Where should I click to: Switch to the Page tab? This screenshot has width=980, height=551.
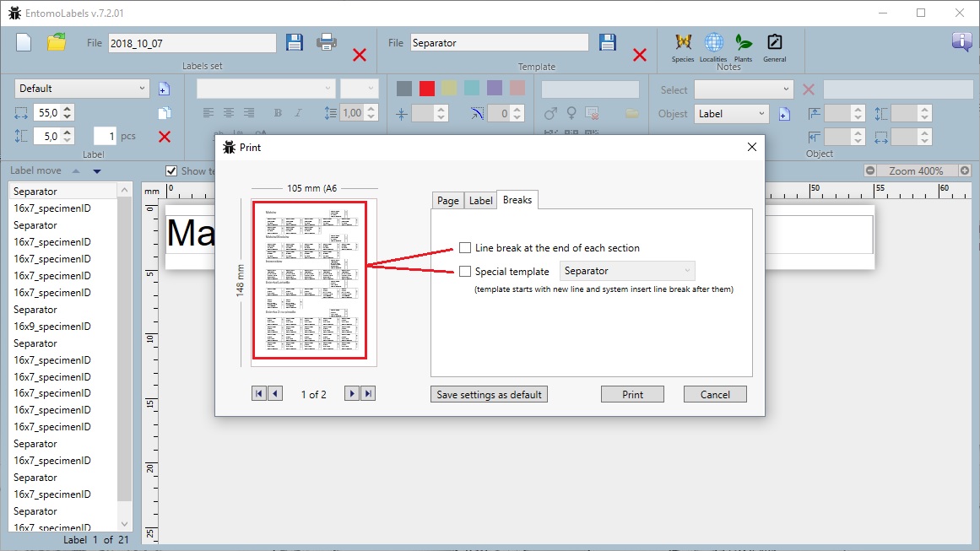coord(448,201)
